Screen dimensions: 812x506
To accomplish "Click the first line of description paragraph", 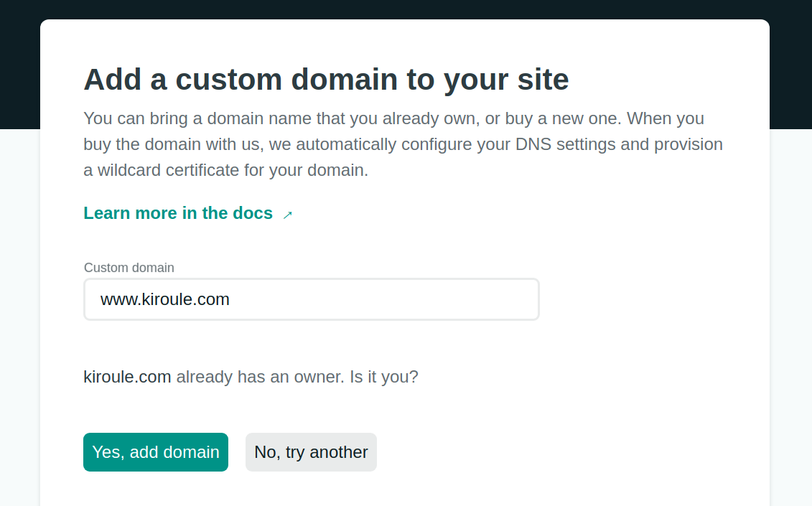I will [393, 118].
